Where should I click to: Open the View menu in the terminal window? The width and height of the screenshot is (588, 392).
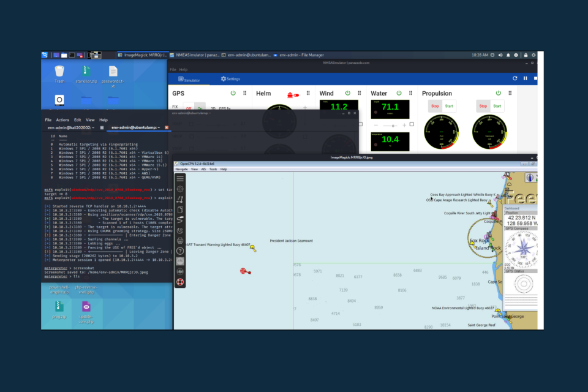[x=91, y=120]
